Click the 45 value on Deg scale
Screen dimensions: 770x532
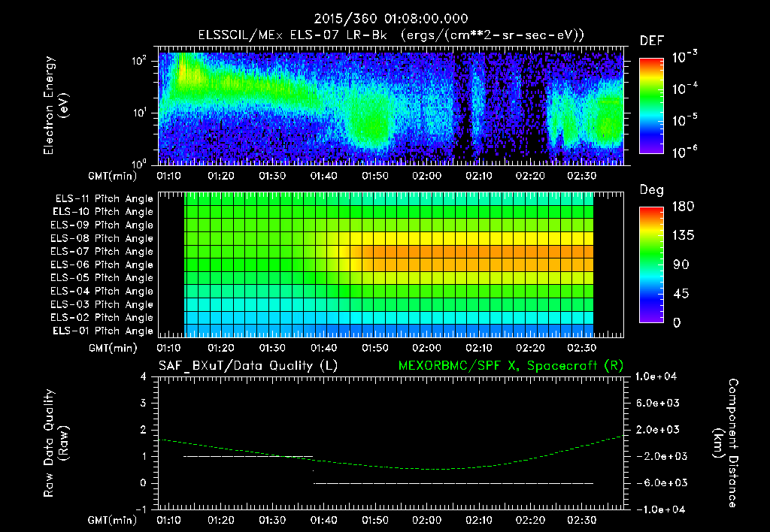tap(681, 294)
